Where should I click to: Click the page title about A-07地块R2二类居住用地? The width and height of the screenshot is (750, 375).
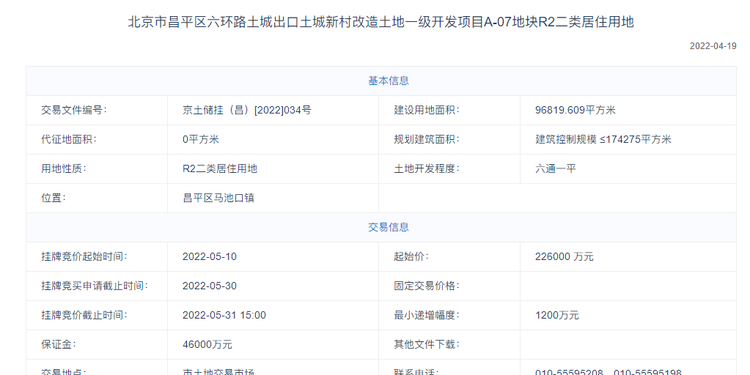click(381, 22)
